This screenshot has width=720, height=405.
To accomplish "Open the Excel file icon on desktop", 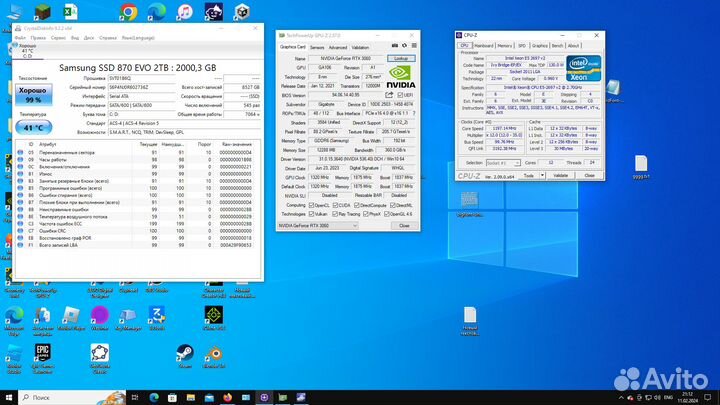I will (70, 12).
